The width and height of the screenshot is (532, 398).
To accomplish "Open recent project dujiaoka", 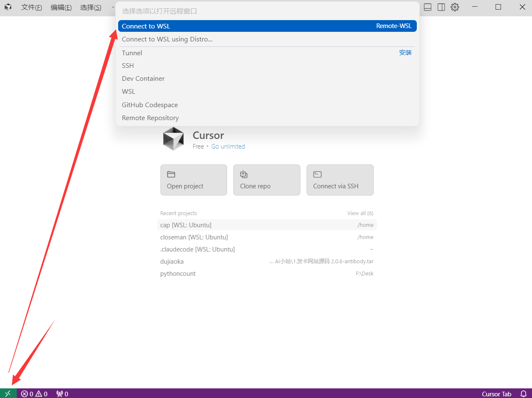I will (267, 262).
